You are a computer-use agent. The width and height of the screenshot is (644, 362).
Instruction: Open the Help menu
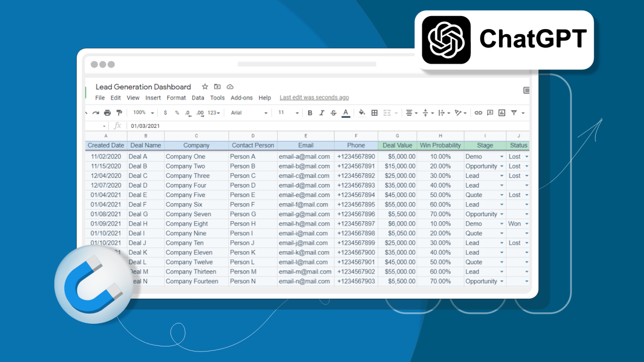265,98
